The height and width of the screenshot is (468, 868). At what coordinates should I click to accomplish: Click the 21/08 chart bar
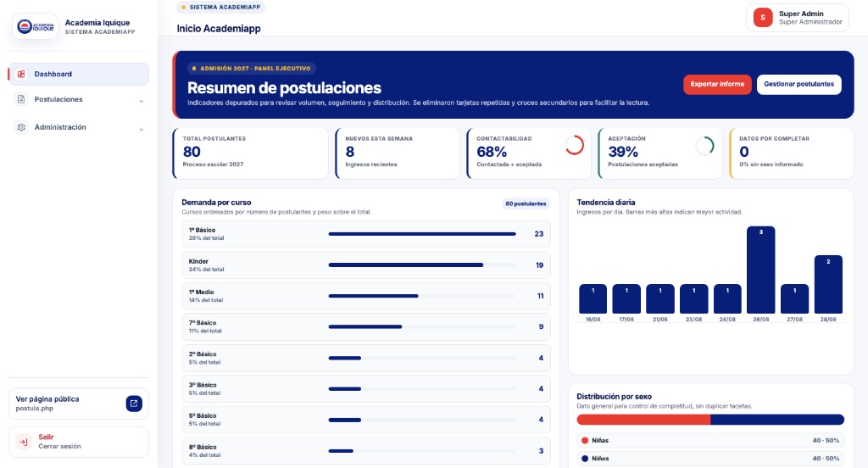(x=659, y=299)
